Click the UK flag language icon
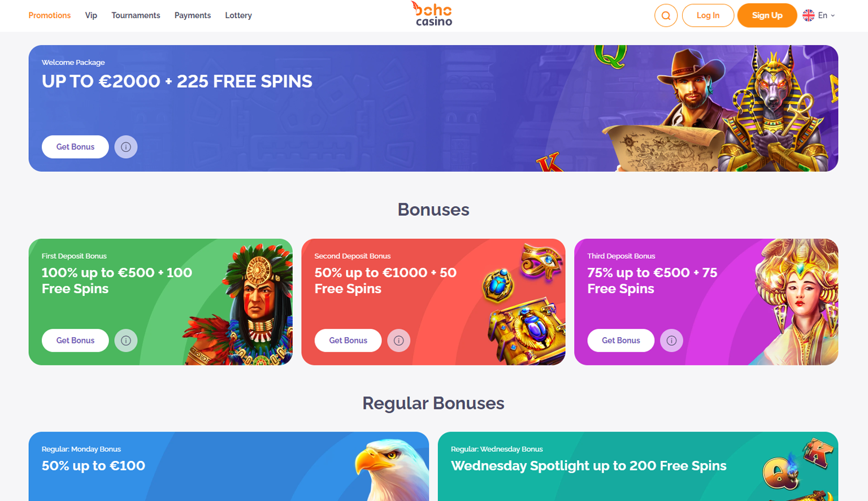Image resolution: width=868 pixels, height=501 pixels. 809,15
